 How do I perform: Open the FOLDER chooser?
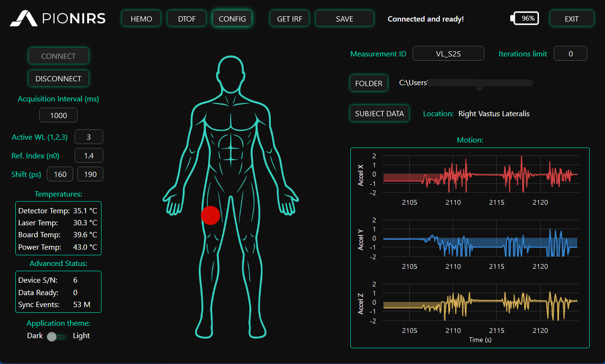(x=369, y=83)
